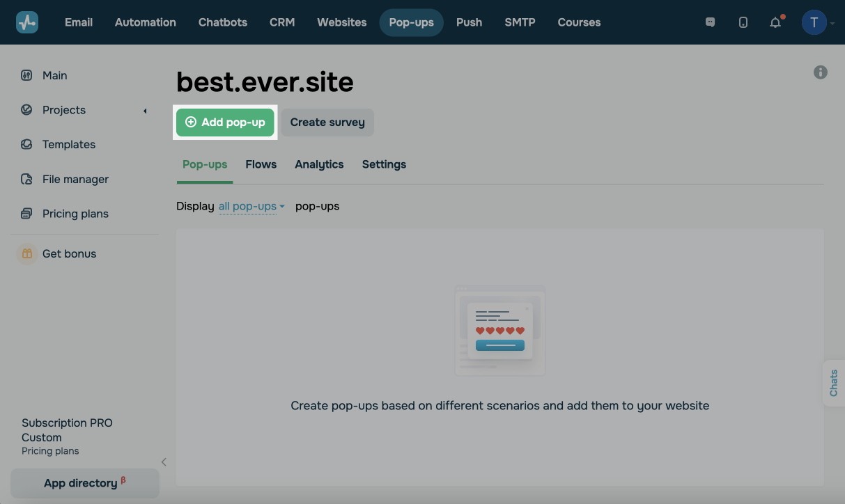Go to the Websites section
845x504 pixels.
pos(342,22)
